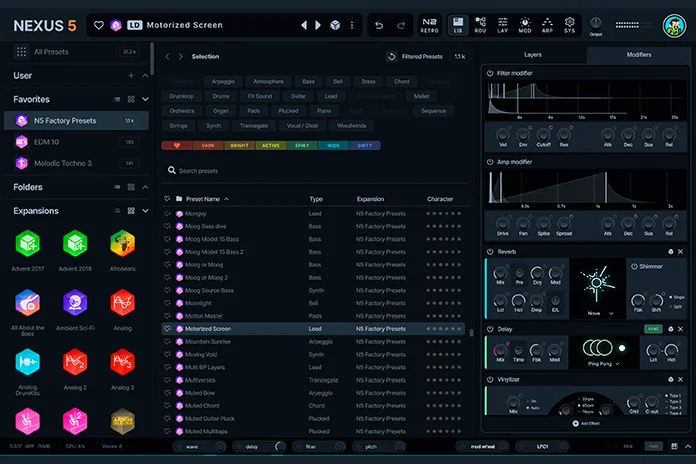Toggle the Reverb effect power button
Image resolution: width=696 pixels, height=464 pixels.
[490, 252]
